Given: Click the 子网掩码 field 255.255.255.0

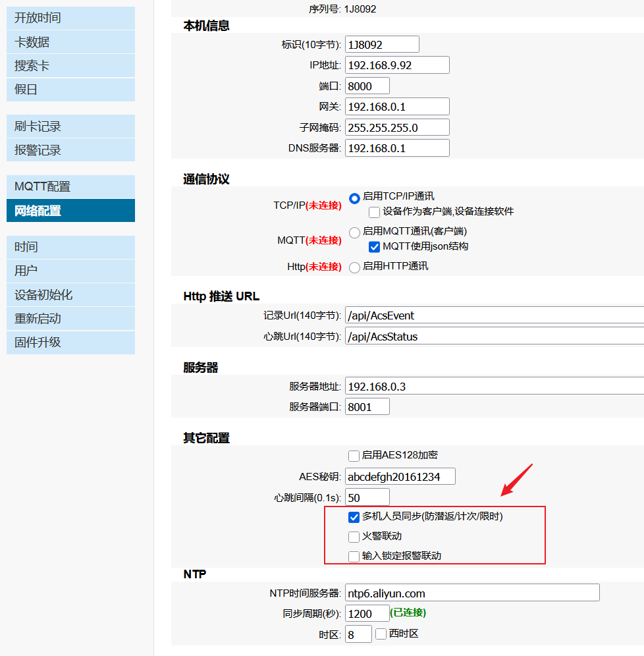Looking at the screenshot, I should pos(397,128).
